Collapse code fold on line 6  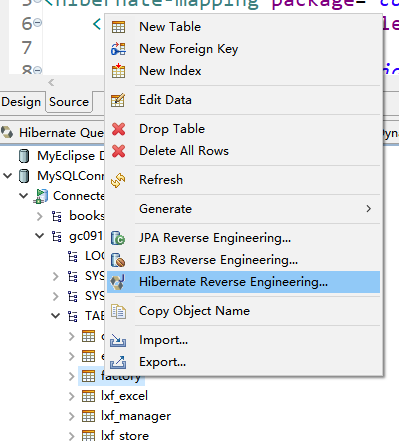click(x=38, y=23)
